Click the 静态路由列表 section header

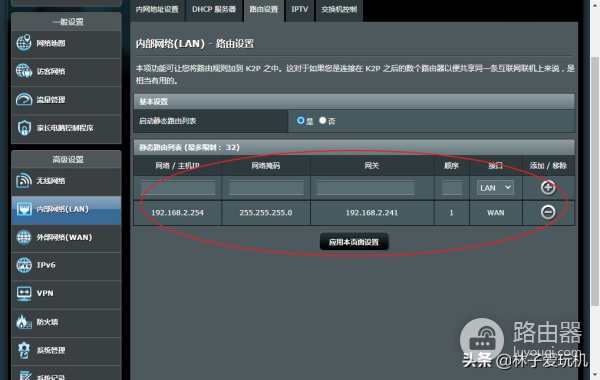(x=354, y=147)
